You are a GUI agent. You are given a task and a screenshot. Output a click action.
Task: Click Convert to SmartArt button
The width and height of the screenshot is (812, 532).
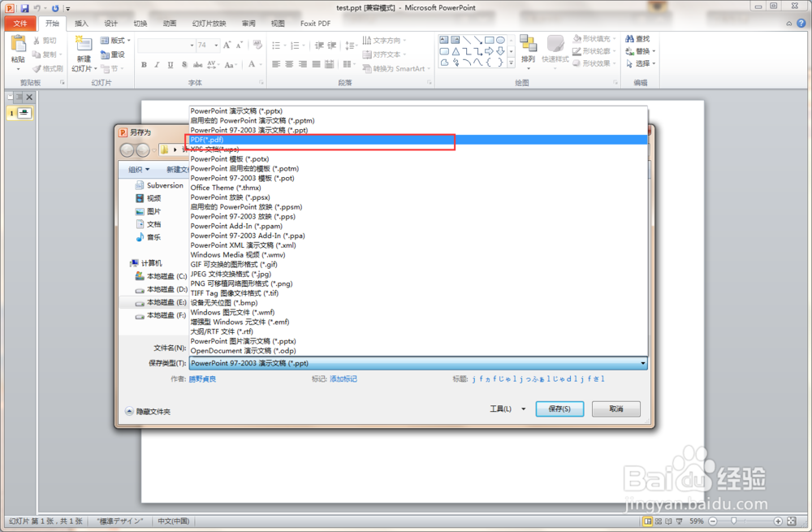[397, 68]
